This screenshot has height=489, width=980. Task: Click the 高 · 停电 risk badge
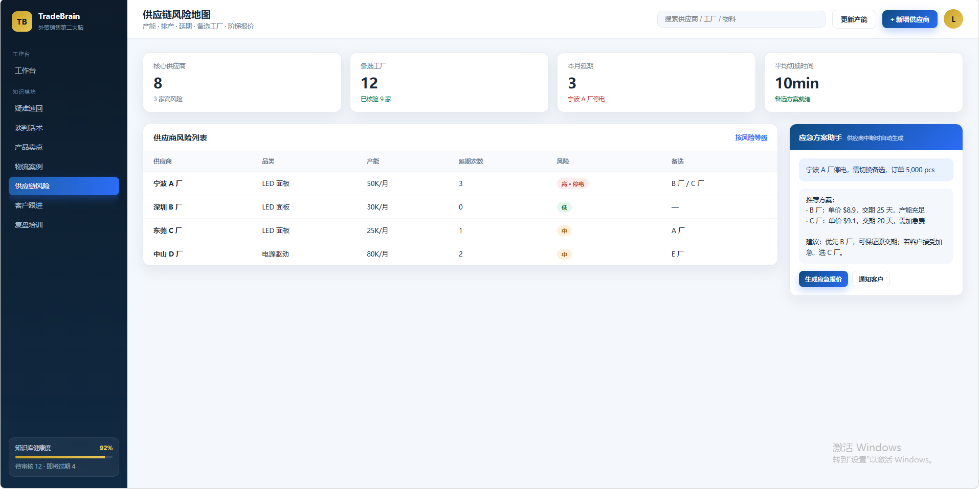572,184
